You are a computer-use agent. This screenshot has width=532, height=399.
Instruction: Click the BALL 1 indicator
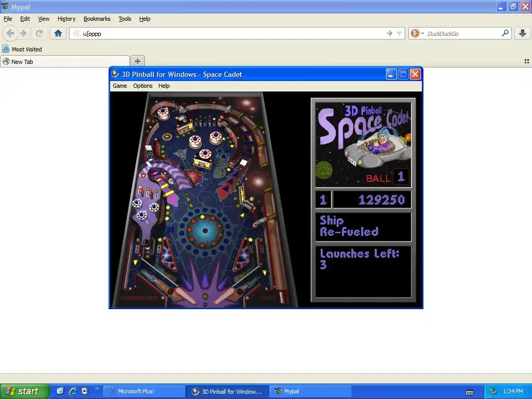[387, 177]
